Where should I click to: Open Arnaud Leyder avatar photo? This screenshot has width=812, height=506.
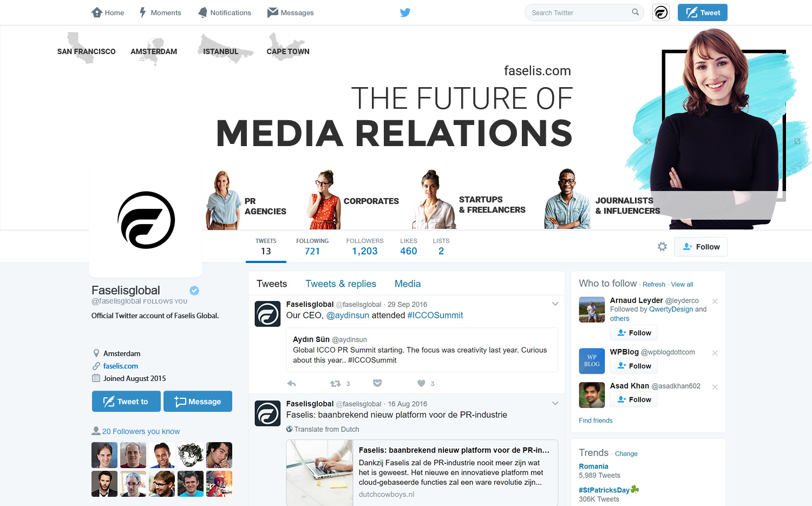point(592,310)
